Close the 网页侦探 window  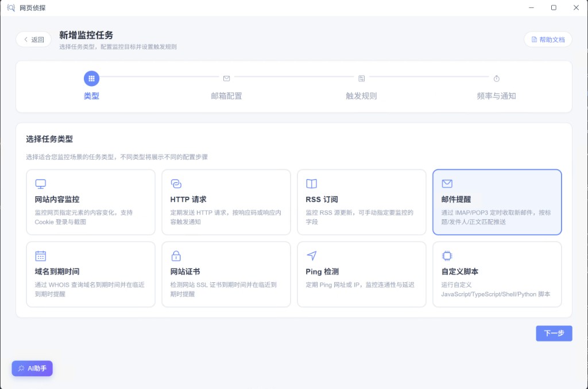pos(576,7)
